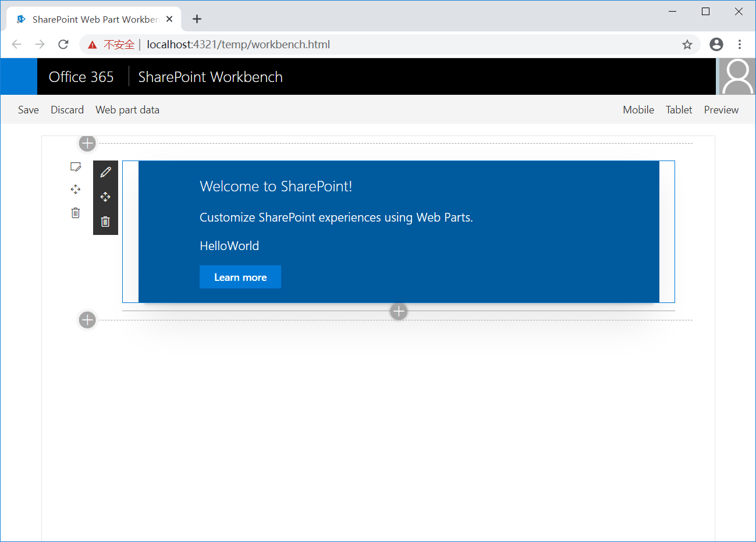Screen dimensions: 756x542
Task: Maximize the browser window
Action: (705, 12)
